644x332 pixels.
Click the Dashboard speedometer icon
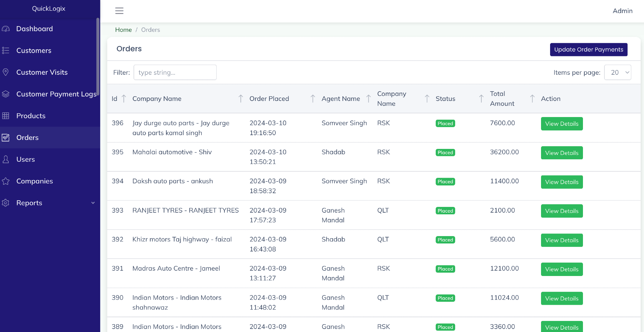coord(6,29)
